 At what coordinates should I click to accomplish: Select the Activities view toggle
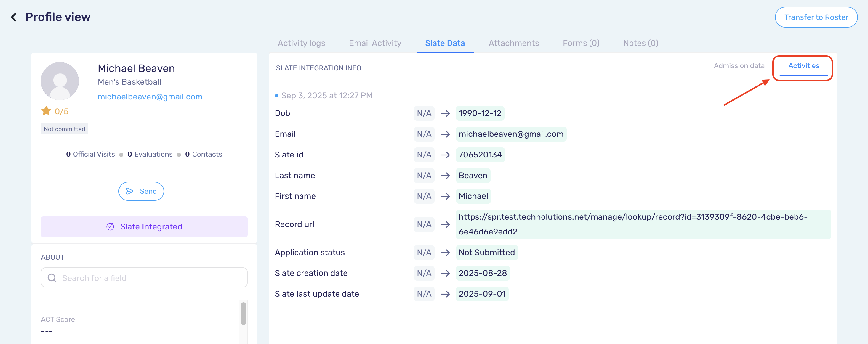(804, 66)
